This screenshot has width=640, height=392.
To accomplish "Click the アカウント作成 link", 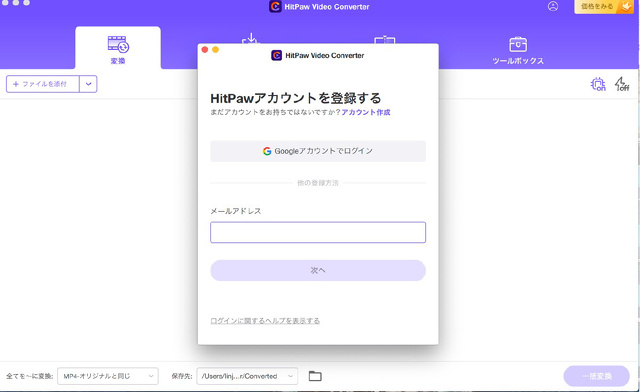I will pos(366,112).
